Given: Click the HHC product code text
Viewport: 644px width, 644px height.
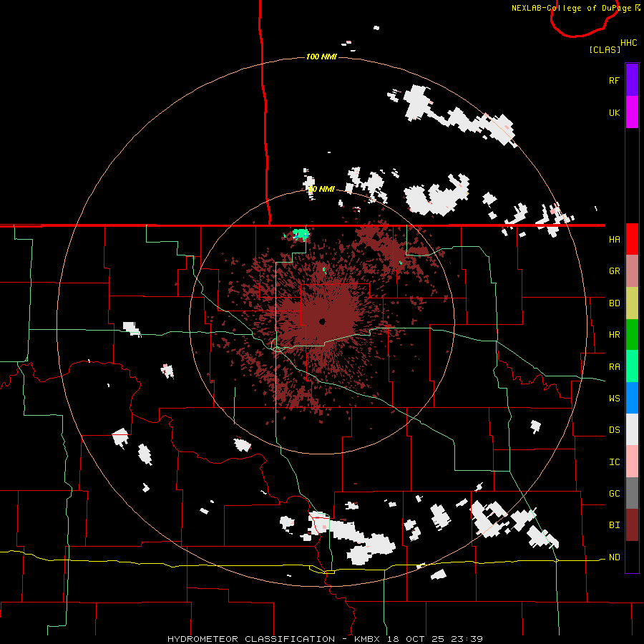Looking at the screenshot, I should [628, 43].
